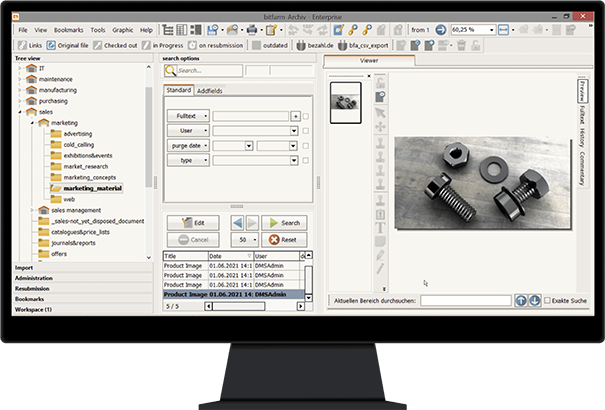Open the Administration panel section

83,278
